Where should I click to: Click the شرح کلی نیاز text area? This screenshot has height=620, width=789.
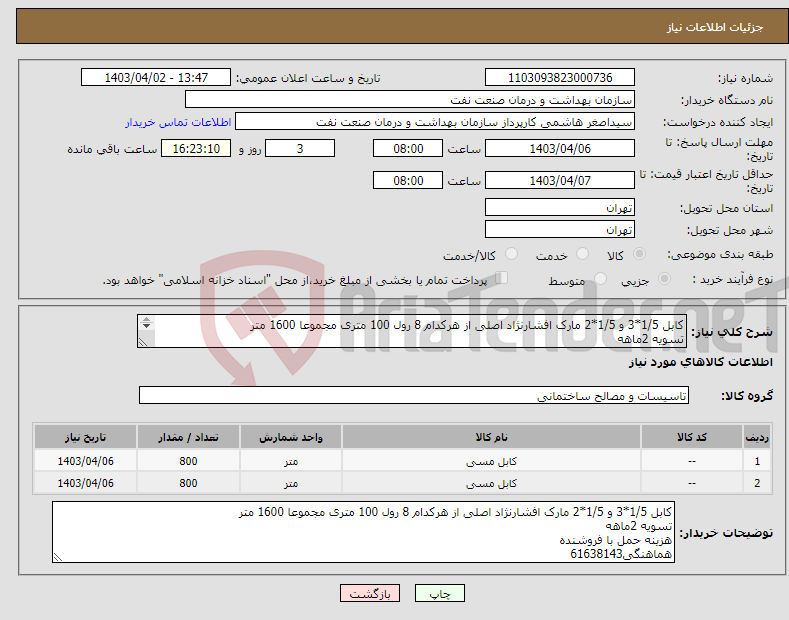[x=412, y=331]
